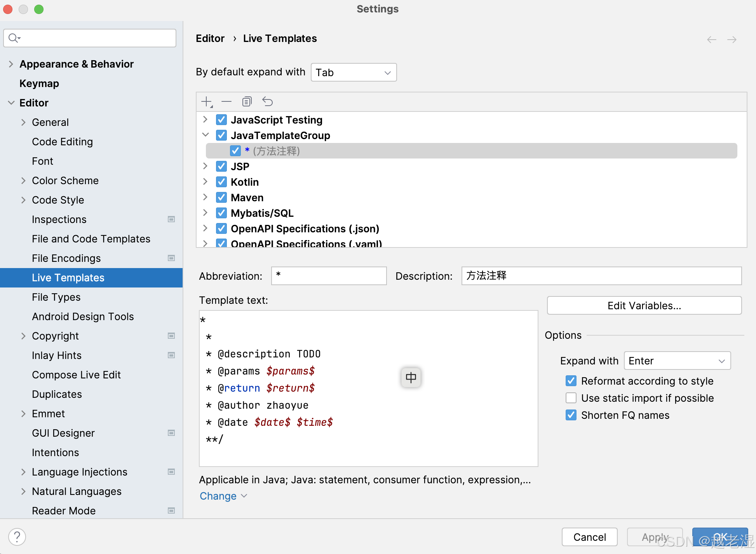Open the Expand with Enter dropdown
756x554 pixels.
point(677,361)
